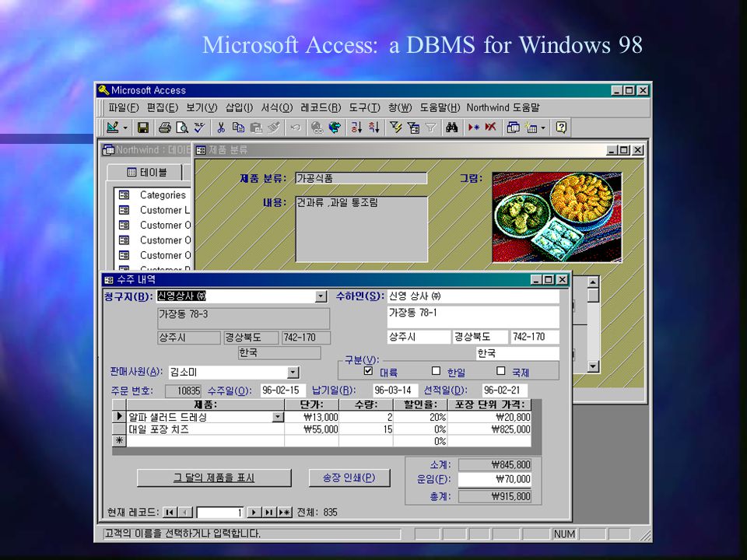
Task: Click scrollbar up arrow in 제품 분류 form
Action: 593,282
